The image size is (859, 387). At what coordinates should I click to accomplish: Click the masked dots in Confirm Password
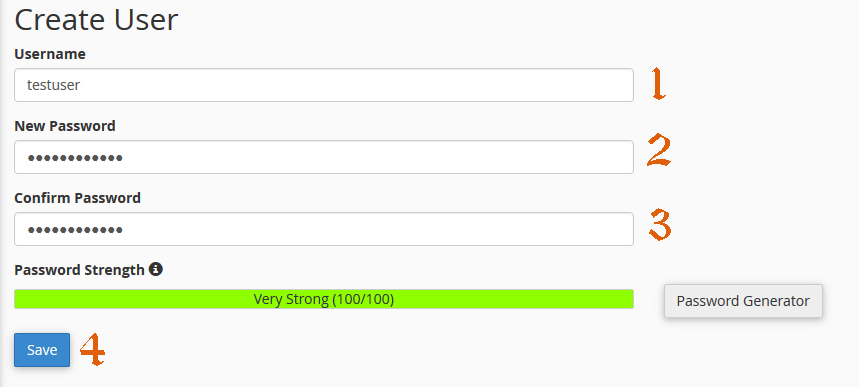pyautogui.click(x=75, y=230)
